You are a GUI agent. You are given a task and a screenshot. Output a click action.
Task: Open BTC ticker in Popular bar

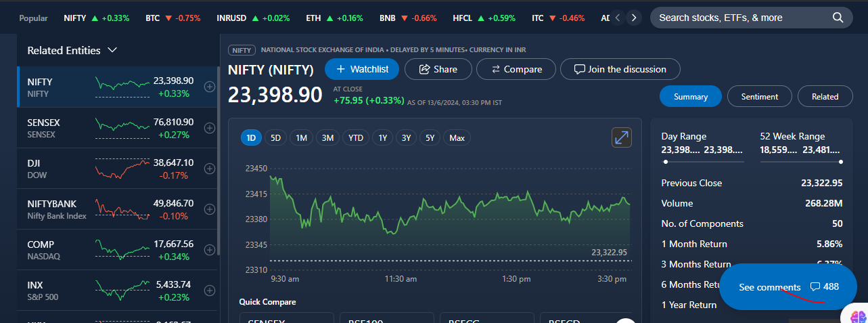(173, 18)
